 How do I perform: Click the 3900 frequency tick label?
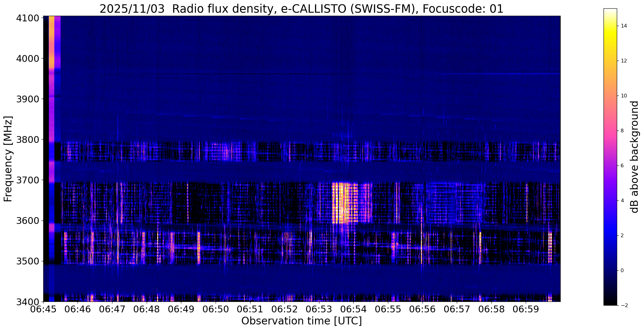pyautogui.click(x=27, y=99)
